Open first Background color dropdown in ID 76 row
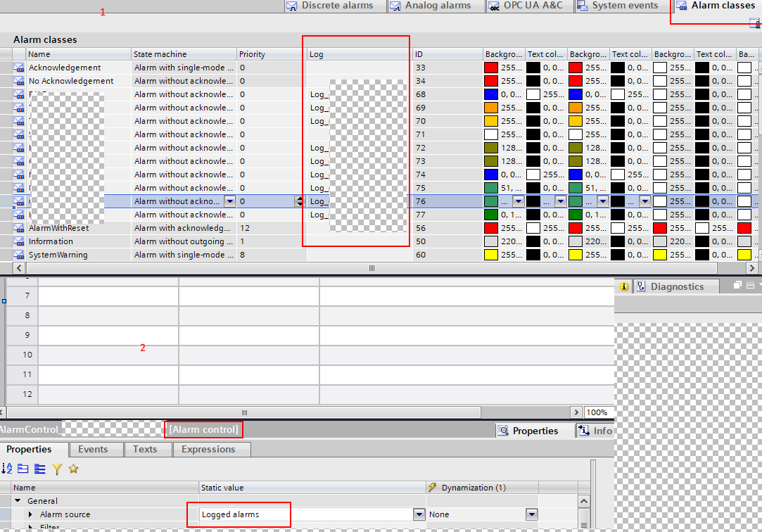Screen dimensions: 762x532 pyautogui.click(x=519, y=201)
